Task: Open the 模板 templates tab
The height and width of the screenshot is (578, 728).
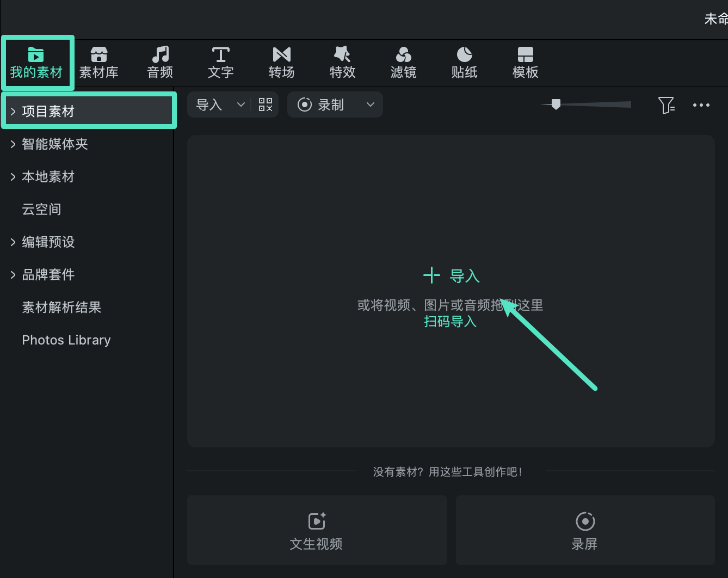Action: pyautogui.click(x=526, y=63)
